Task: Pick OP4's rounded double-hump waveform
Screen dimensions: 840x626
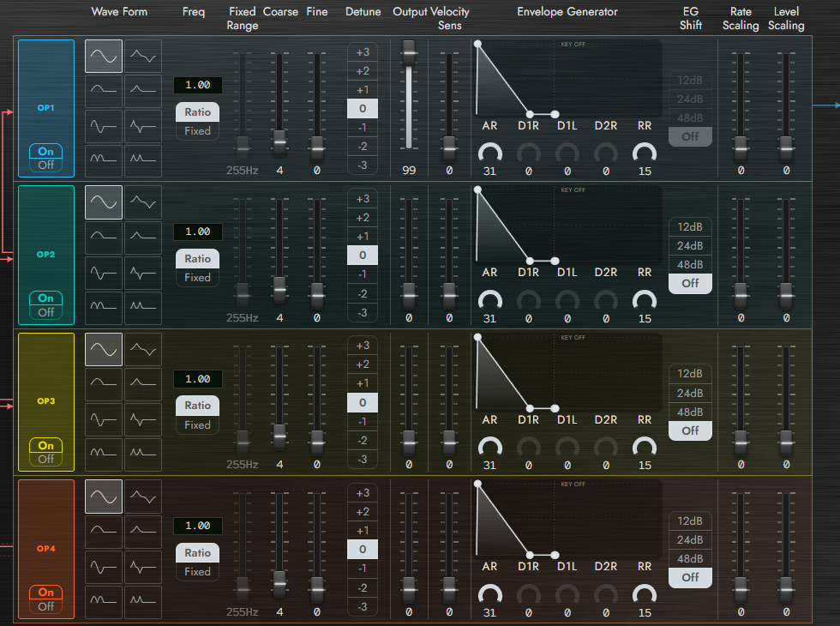Action: point(104,602)
